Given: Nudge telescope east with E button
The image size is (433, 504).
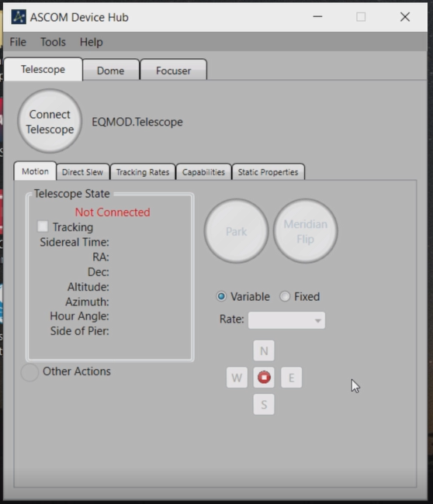Looking at the screenshot, I should pos(292,378).
